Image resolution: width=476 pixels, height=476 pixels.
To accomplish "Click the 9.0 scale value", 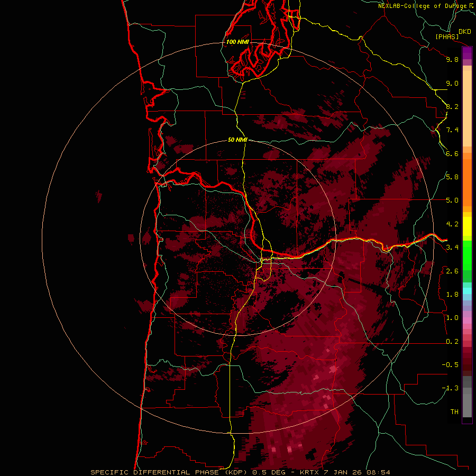I will coord(452,83).
